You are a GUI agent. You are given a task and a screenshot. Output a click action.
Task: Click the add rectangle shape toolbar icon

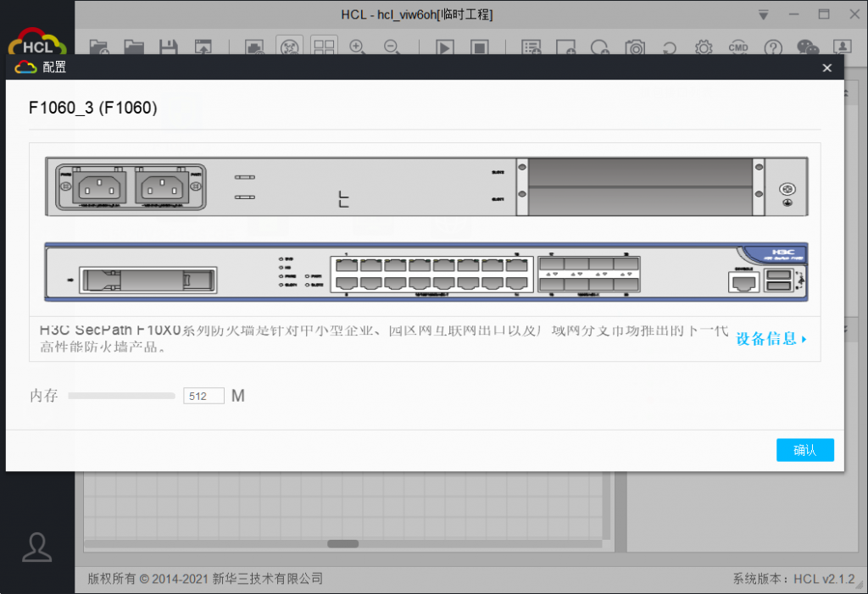click(x=565, y=47)
